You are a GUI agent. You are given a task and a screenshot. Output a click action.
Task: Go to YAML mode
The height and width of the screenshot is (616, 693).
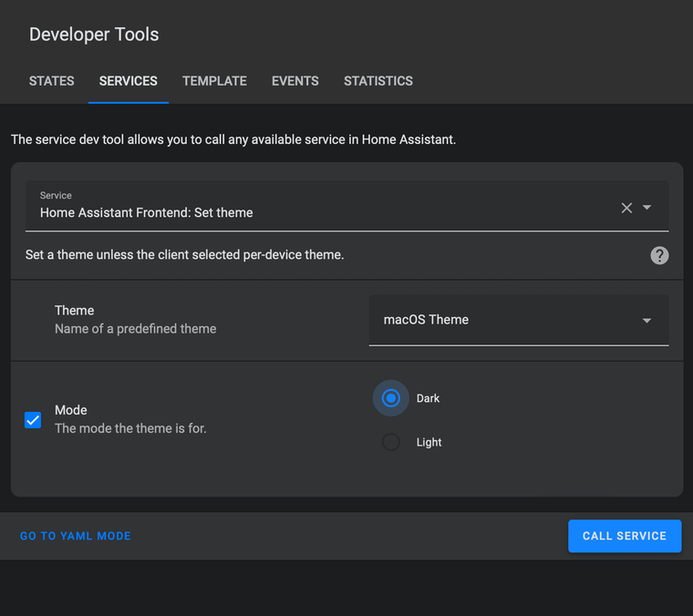coord(76,536)
